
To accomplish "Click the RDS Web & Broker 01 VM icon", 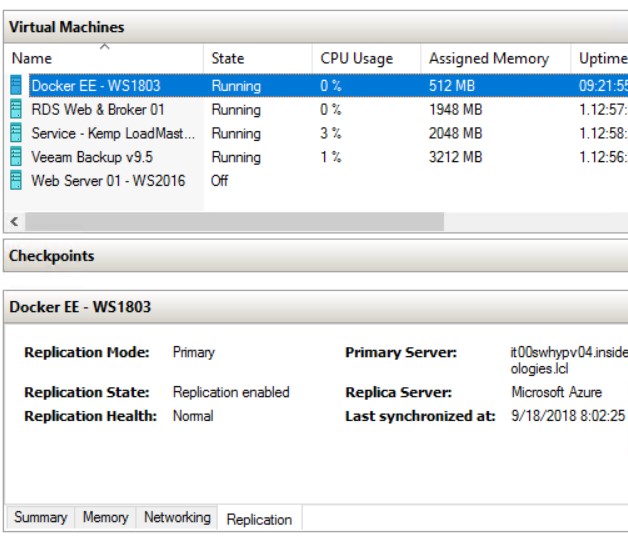I will coord(16,109).
